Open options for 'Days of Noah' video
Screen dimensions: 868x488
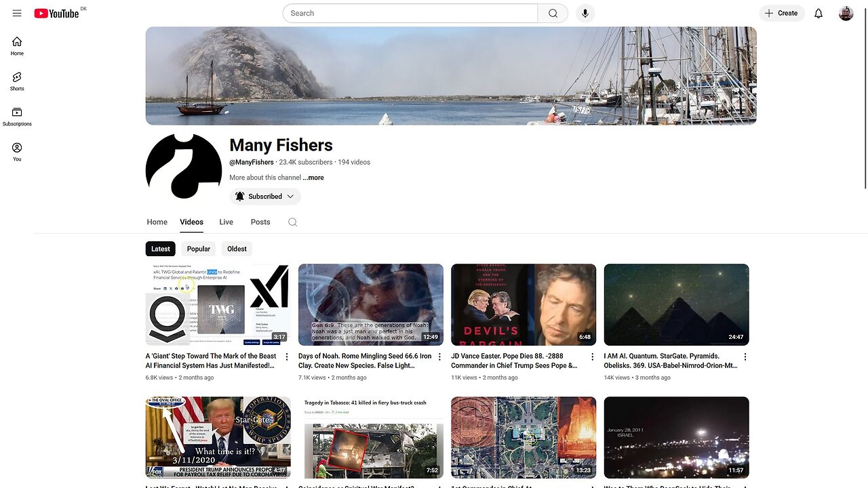click(x=439, y=357)
